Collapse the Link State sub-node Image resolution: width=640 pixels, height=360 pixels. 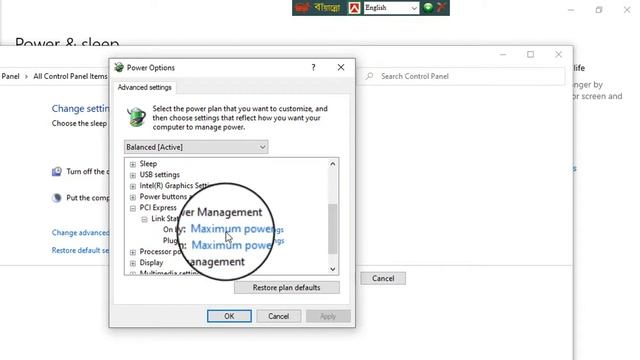click(144, 219)
